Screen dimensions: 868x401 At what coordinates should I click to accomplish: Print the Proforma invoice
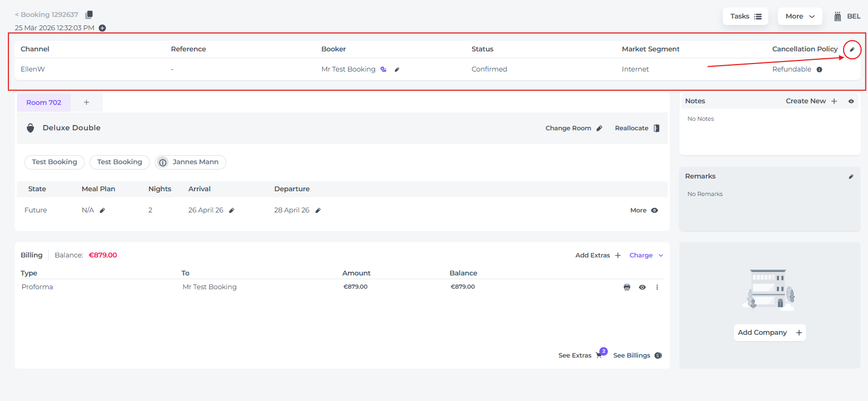point(627,287)
